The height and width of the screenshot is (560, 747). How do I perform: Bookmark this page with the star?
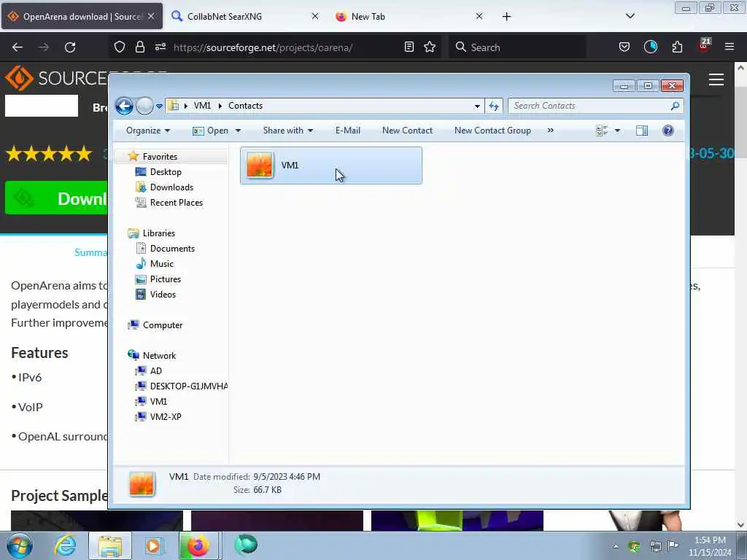click(430, 47)
